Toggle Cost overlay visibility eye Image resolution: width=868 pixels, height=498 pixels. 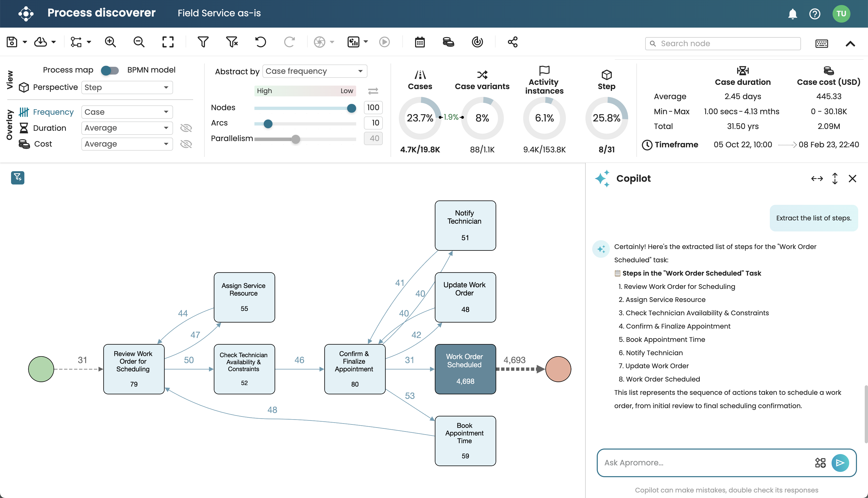click(x=186, y=144)
